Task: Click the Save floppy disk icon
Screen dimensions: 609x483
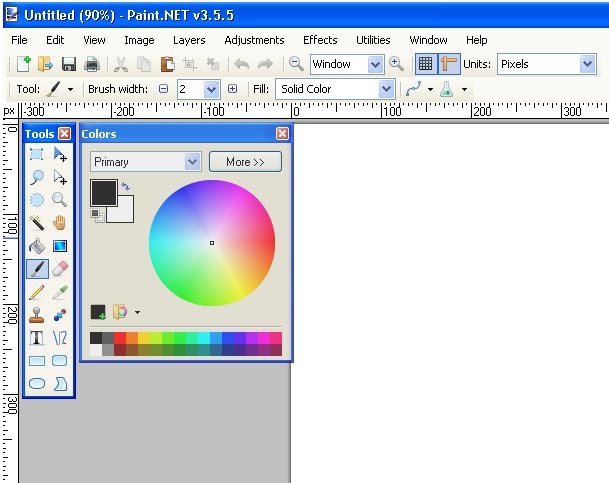Action: (69, 64)
